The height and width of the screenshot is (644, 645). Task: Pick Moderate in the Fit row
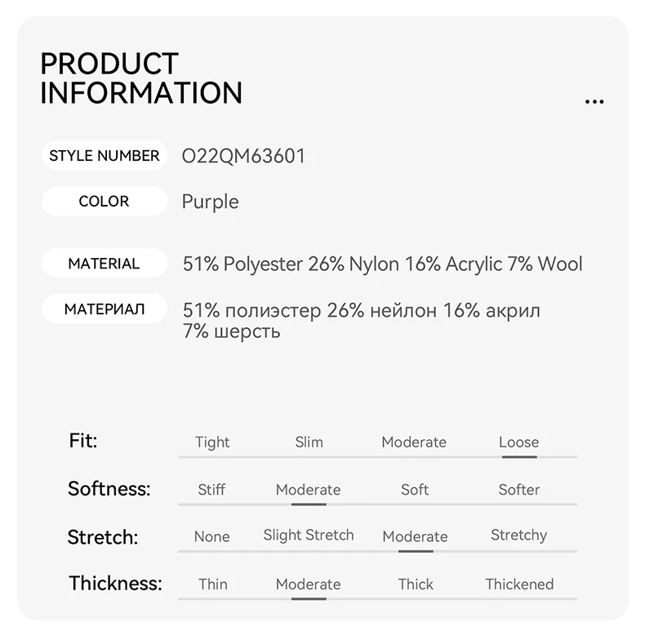(x=414, y=442)
